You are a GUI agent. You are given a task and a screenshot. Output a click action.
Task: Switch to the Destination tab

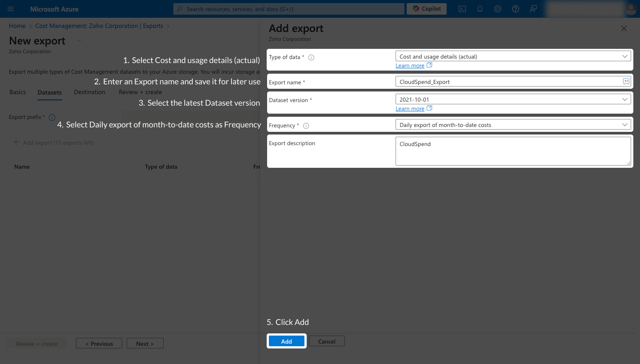pos(89,92)
